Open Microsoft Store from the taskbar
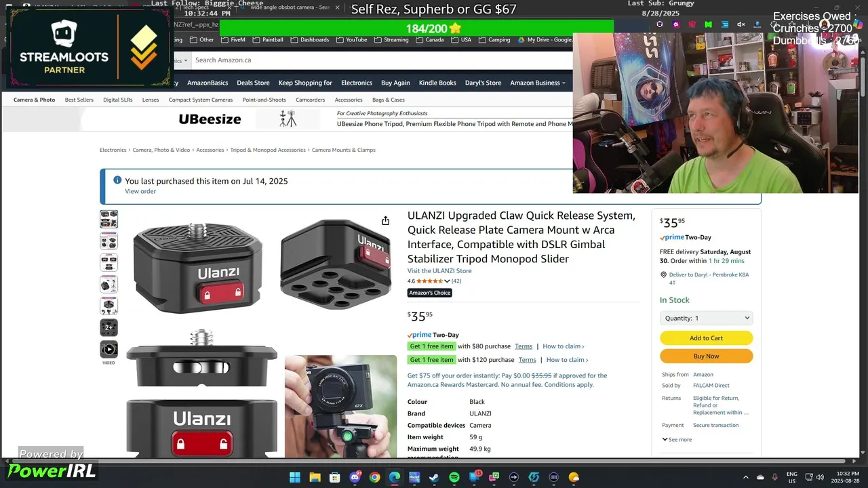868x488 pixels. 335,477
